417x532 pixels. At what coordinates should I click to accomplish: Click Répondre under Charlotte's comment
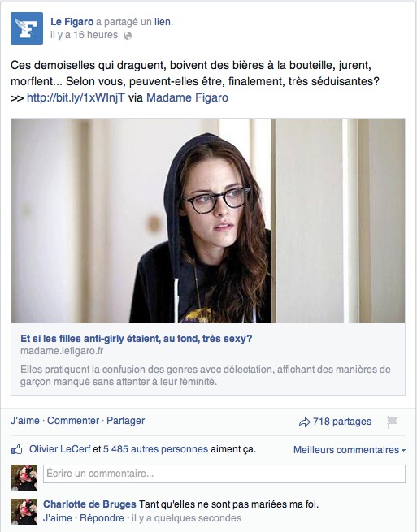102,518
